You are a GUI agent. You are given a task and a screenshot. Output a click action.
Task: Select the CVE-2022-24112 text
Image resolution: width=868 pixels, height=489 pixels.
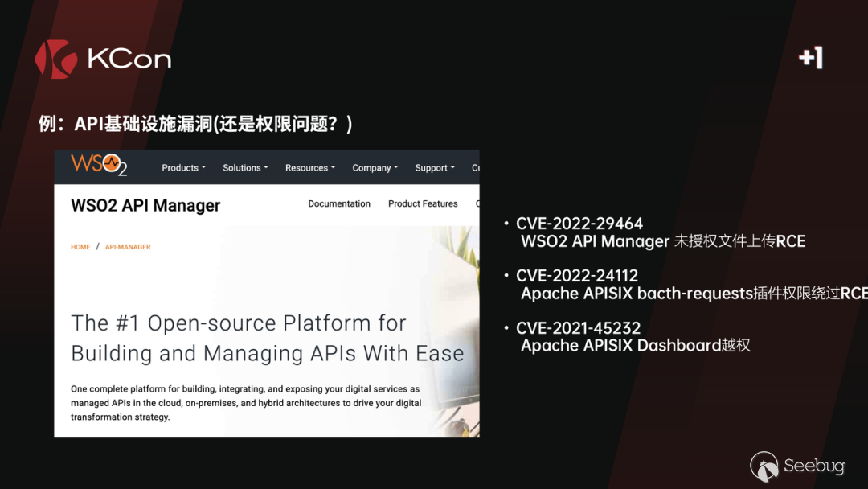point(577,276)
